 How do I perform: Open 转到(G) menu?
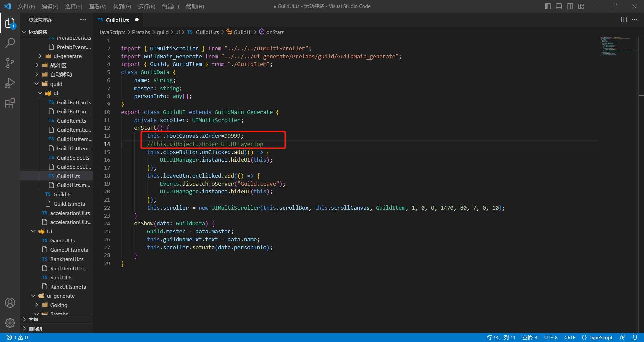pos(122,6)
